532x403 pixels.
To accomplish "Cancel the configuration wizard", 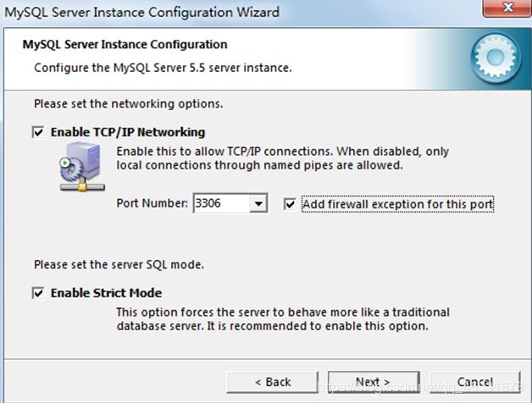I will tap(474, 382).
